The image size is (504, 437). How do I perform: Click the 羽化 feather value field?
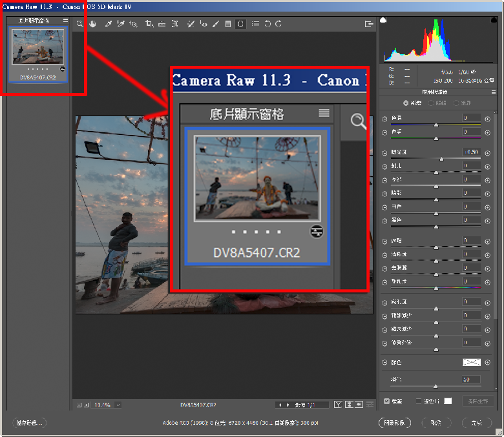[x=472, y=380]
